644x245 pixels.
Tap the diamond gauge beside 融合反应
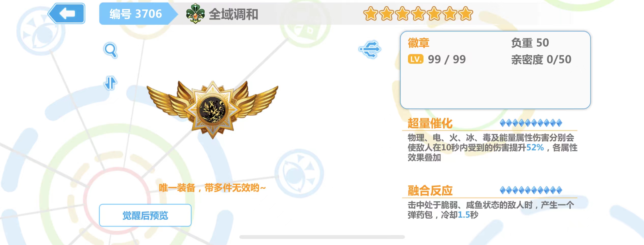(x=531, y=190)
